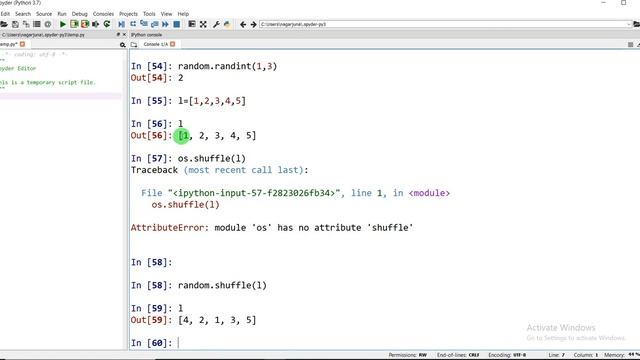Click the AttributeError message text
This screenshot has height=360, width=640.
click(272, 227)
